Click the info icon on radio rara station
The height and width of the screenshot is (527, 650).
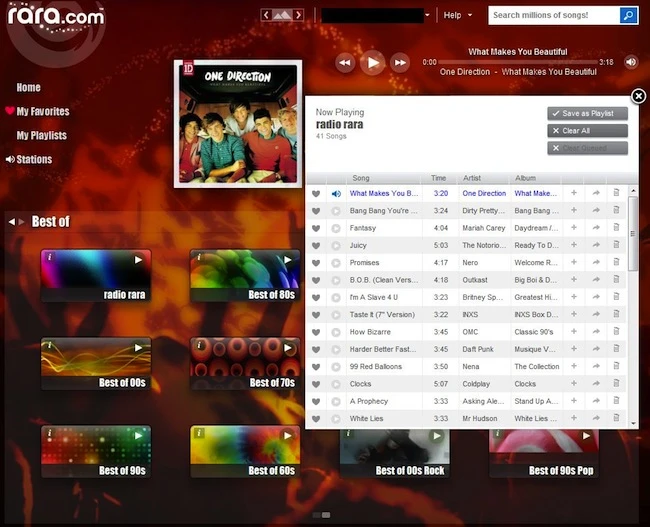pos(50,257)
